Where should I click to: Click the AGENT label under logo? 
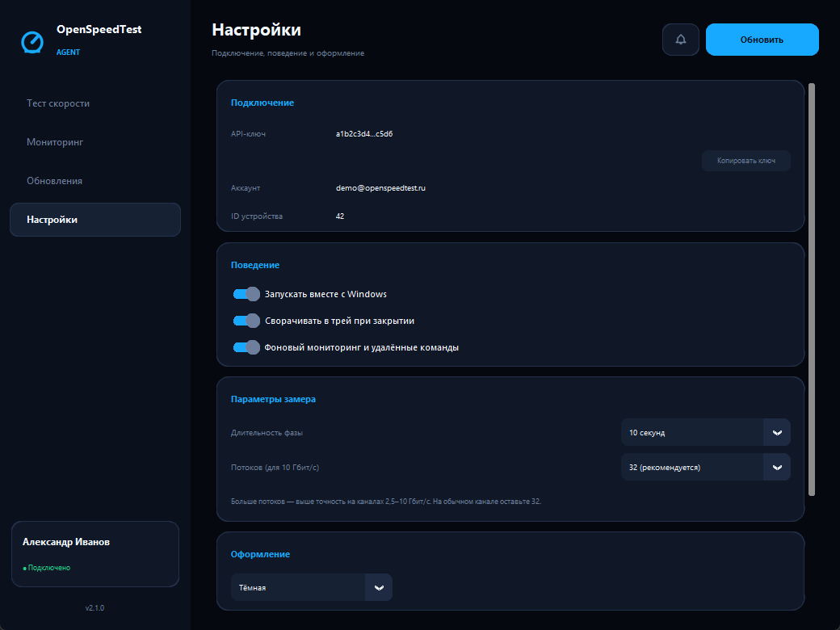(x=68, y=52)
